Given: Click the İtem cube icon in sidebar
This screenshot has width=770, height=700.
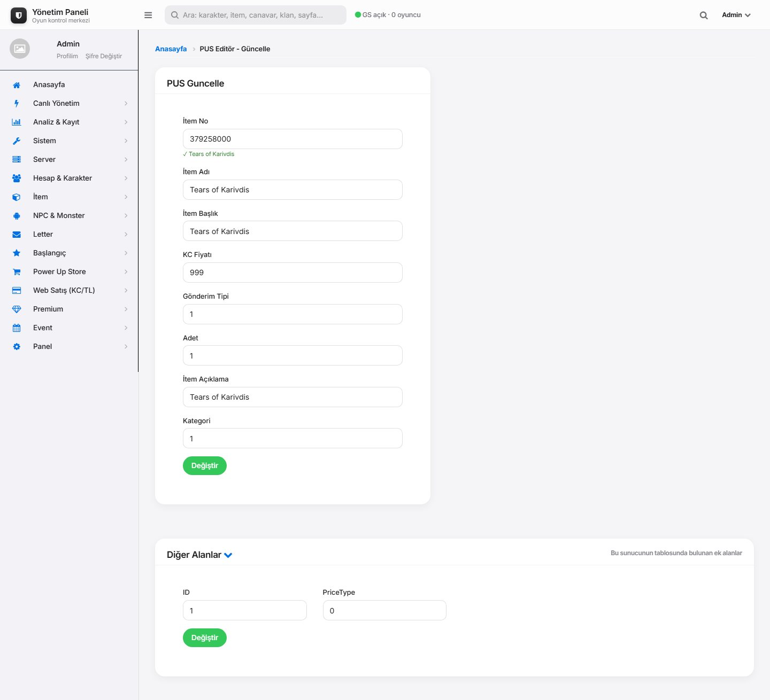Looking at the screenshot, I should 17,197.
